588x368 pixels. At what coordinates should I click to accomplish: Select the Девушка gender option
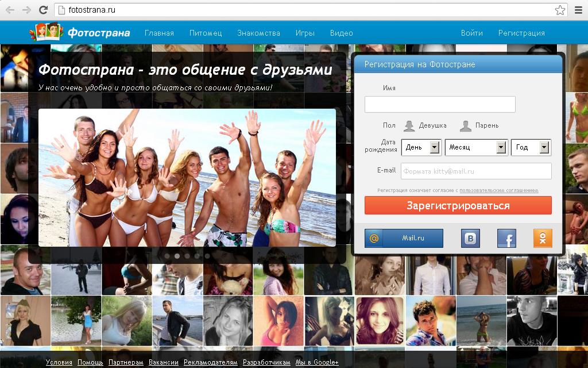(x=425, y=125)
